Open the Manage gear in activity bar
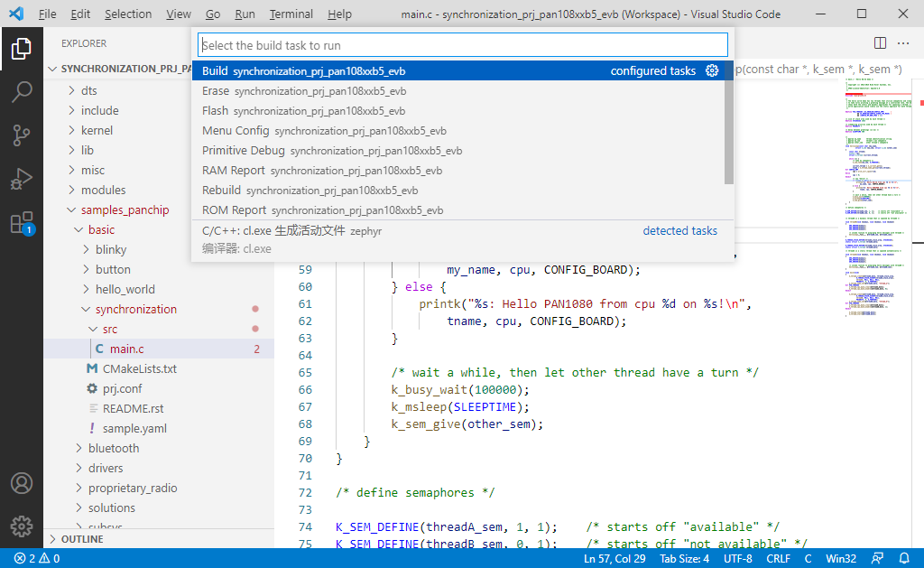The height and width of the screenshot is (568, 924). (22, 526)
